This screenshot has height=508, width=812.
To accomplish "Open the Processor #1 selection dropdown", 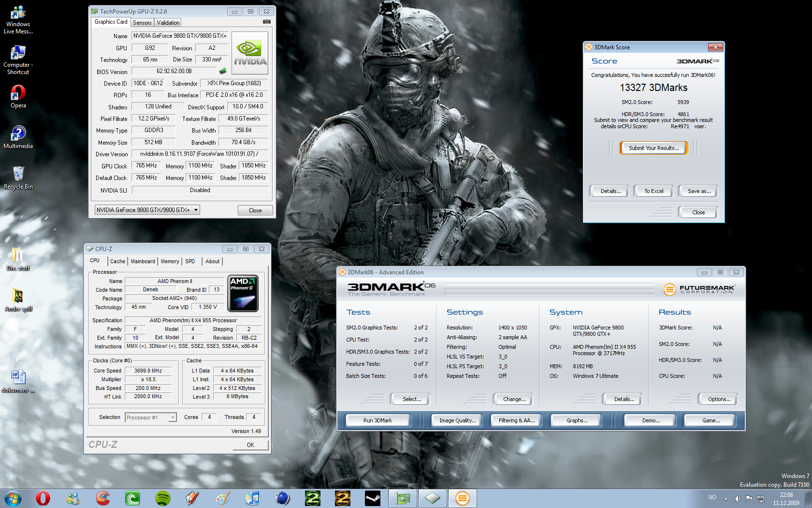I will click(x=151, y=417).
